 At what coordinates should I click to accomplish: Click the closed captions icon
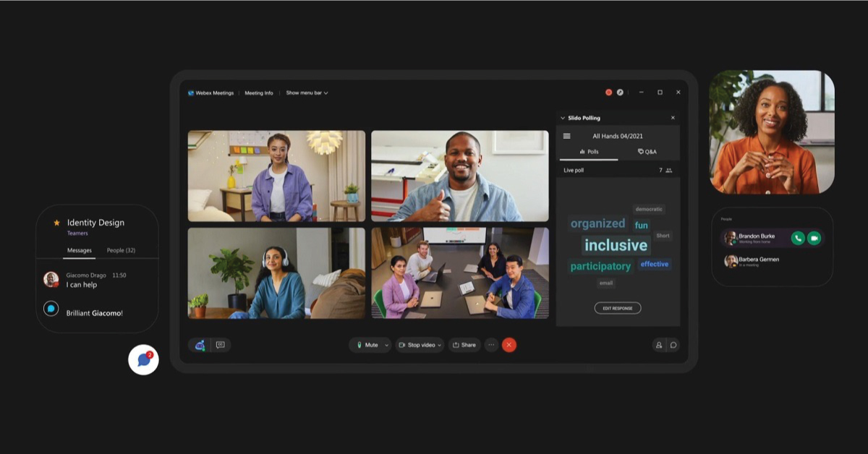(x=221, y=345)
